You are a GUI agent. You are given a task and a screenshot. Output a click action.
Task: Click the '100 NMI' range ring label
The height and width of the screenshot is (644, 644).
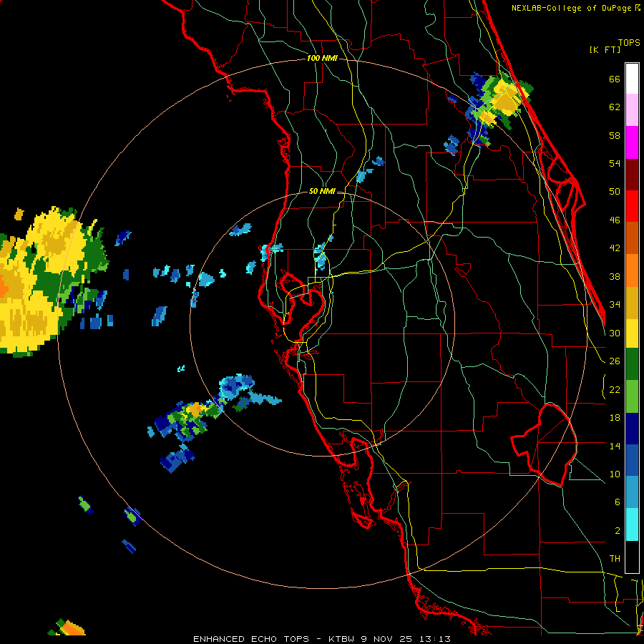coord(322,59)
